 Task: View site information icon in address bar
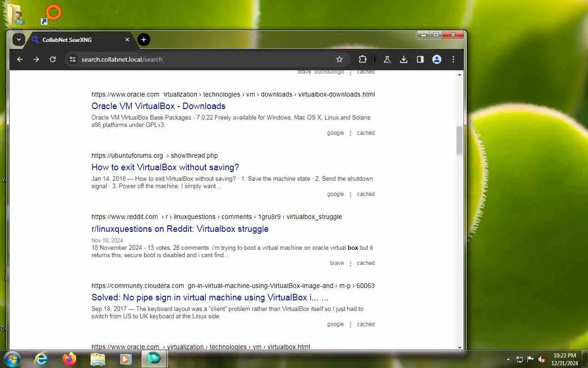pyautogui.click(x=73, y=59)
